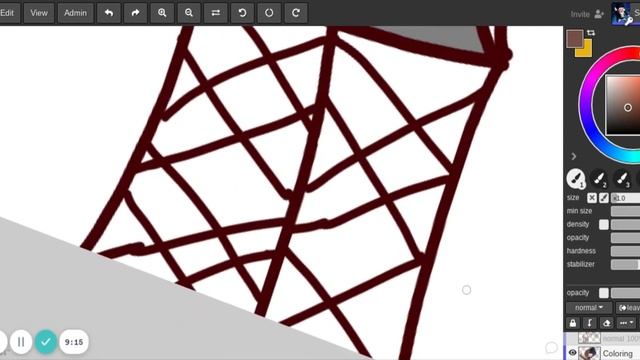Screen dimensions: 640x360
Task: Select brush preset 2
Action: pos(599,178)
